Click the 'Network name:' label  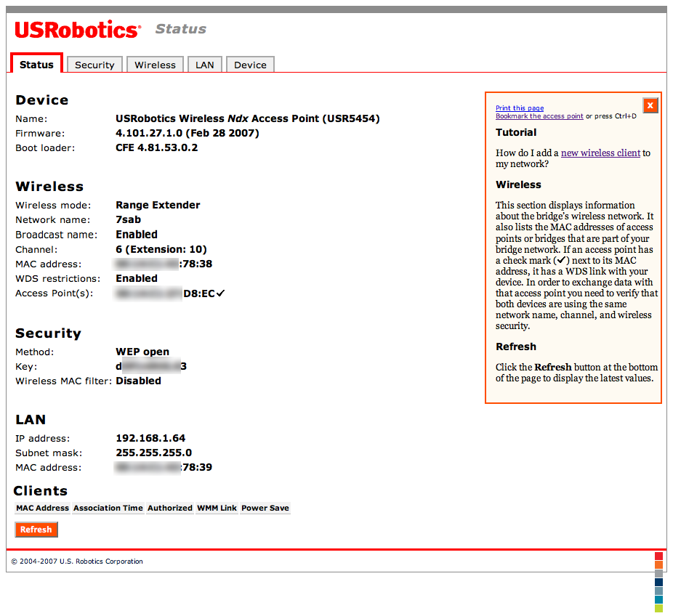pyautogui.click(x=53, y=220)
